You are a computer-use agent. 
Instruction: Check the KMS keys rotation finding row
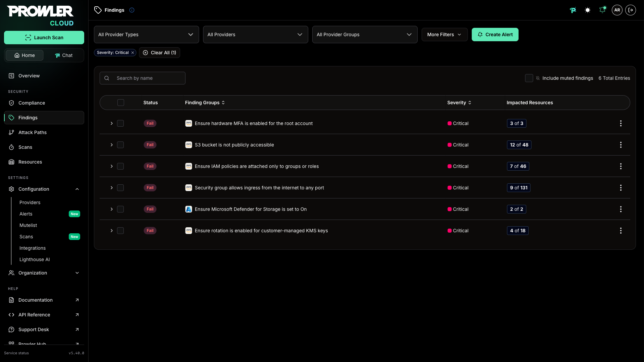(120, 231)
